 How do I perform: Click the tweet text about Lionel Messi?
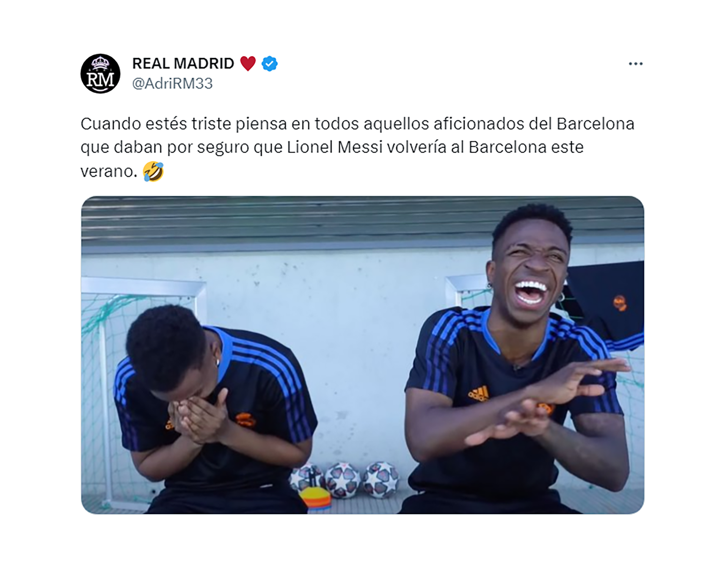click(357, 148)
